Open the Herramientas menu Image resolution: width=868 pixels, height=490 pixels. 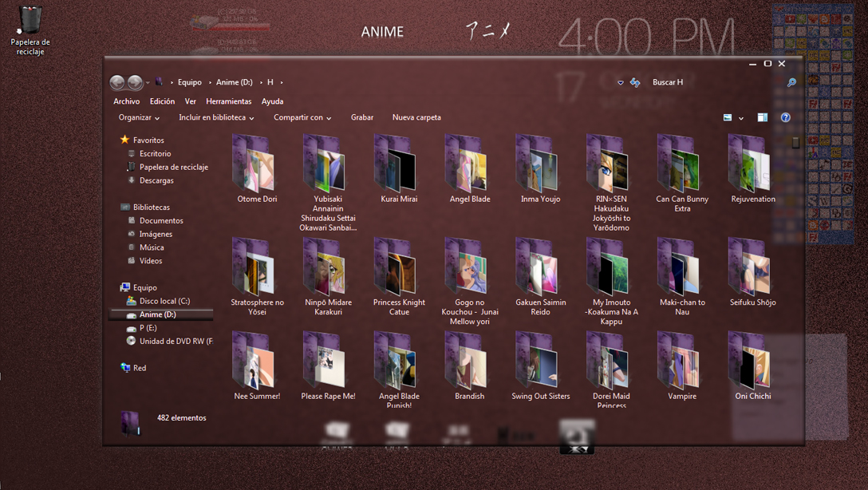coord(229,101)
